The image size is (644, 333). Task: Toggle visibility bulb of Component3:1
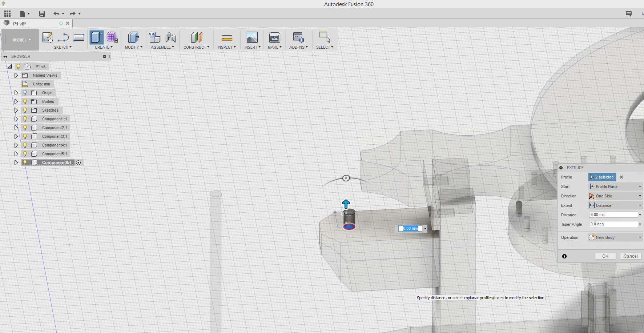click(x=25, y=136)
